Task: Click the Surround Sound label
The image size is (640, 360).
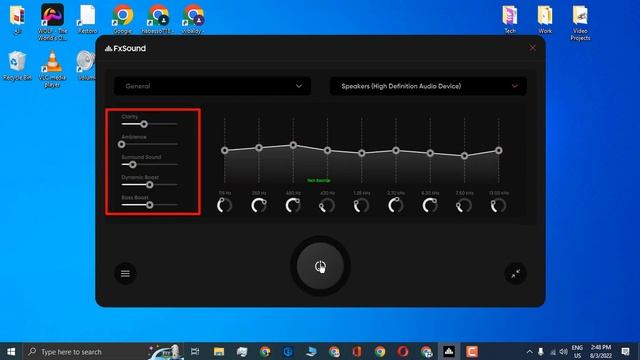Action: click(x=141, y=157)
